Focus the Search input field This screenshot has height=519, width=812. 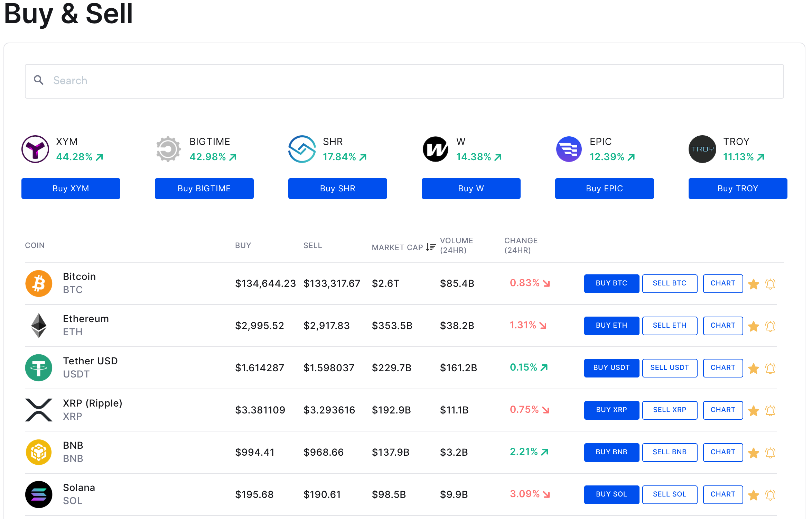tap(404, 81)
